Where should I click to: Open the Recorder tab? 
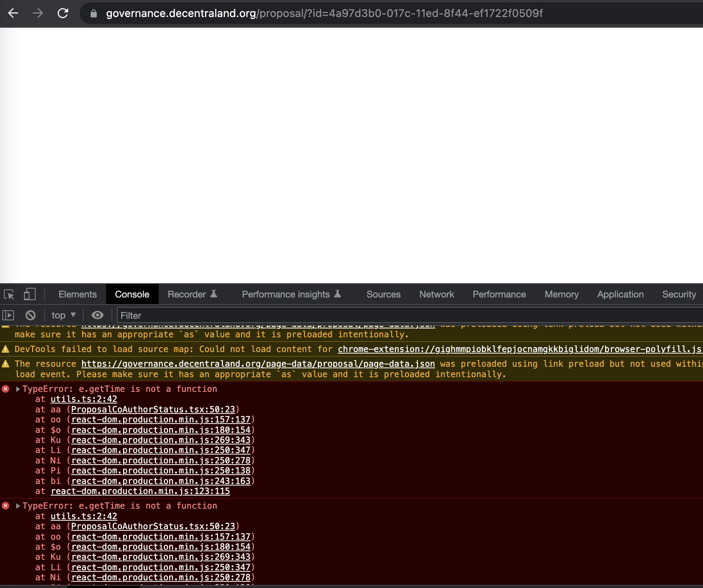click(192, 294)
